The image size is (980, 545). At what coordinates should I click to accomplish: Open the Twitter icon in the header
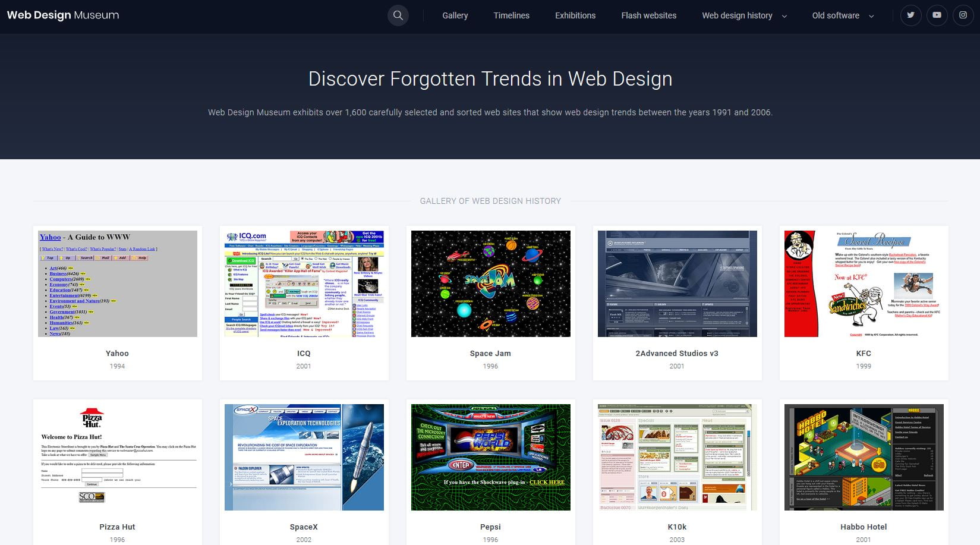pos(910,15)
